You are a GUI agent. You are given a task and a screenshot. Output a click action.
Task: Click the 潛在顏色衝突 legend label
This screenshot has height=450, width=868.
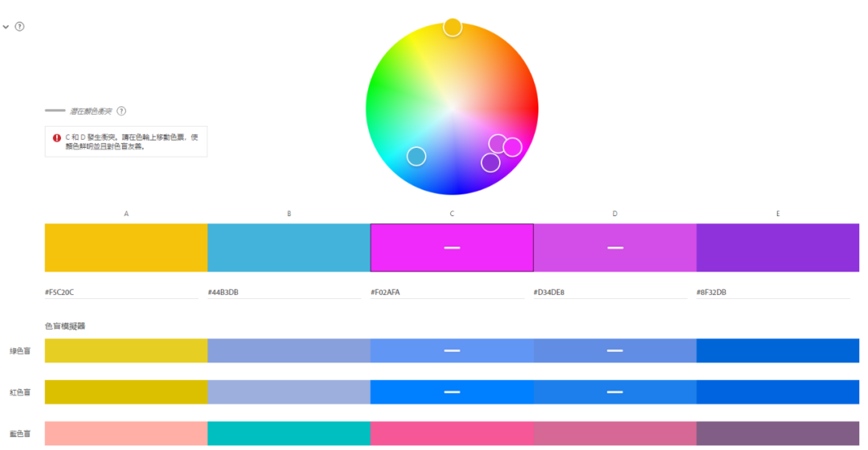point(91,111)
